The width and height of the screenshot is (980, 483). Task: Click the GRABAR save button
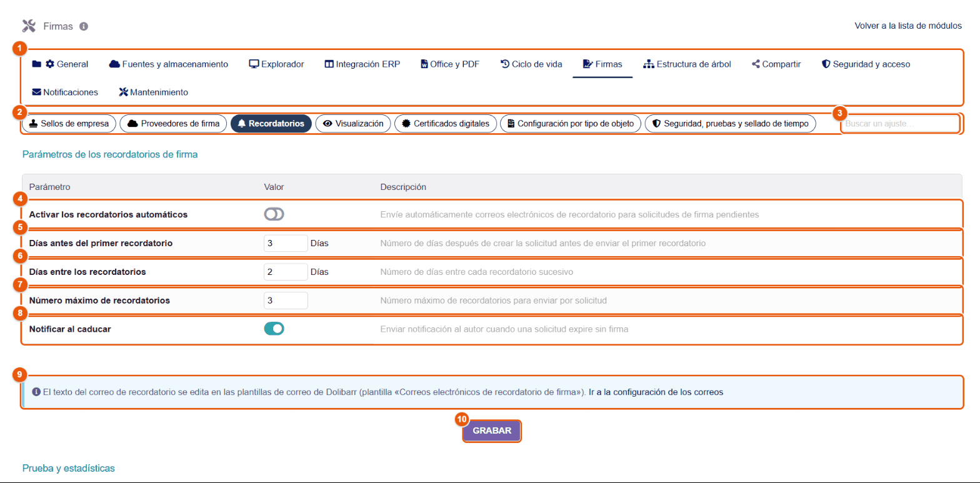point(492,431)
